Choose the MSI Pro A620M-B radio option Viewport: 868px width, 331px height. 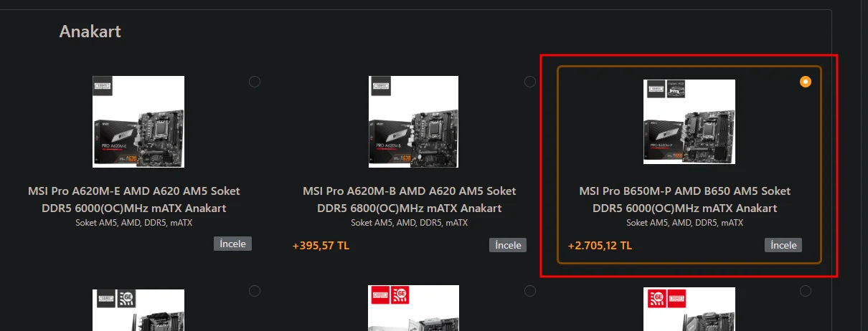click(530, 82)
